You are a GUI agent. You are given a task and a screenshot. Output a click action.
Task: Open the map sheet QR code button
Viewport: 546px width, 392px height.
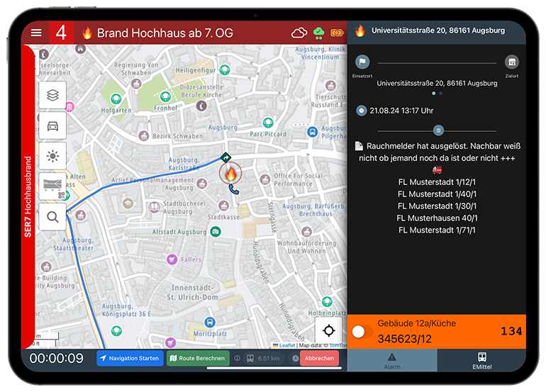(x=52, y=187)
